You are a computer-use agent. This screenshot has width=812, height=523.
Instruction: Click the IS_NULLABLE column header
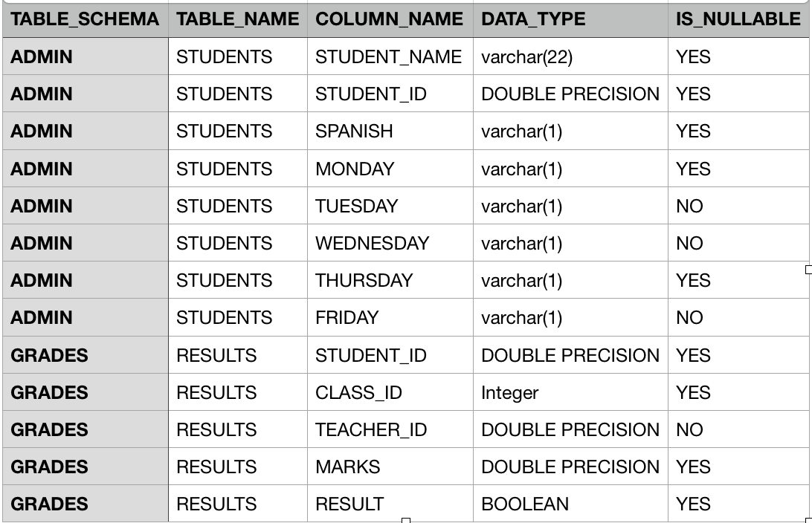pos(738,19)
